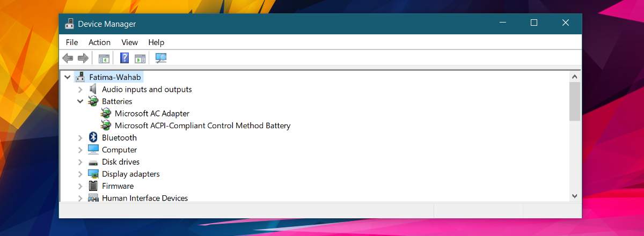Click the Forward arrow toolbar icon
644x236 pixels.
tap(83, 58)
